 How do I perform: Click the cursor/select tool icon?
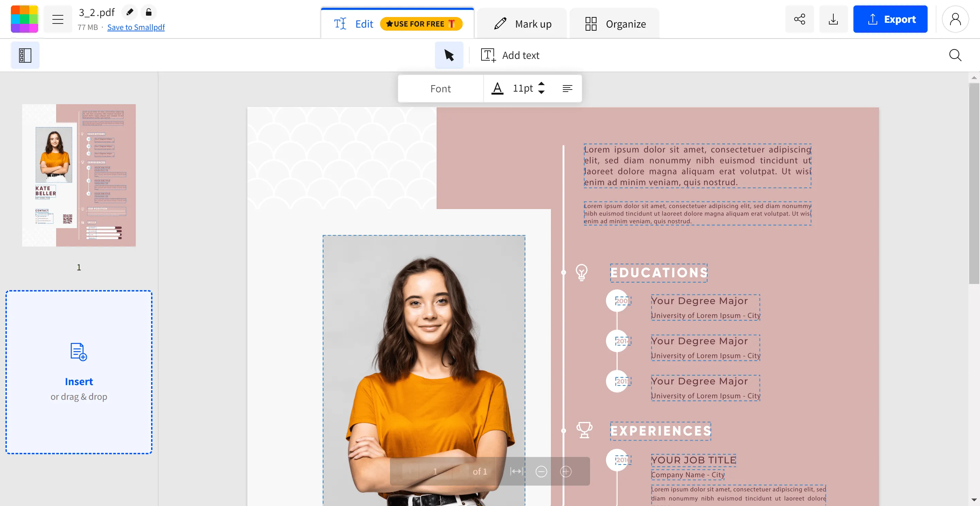[449, 55]
